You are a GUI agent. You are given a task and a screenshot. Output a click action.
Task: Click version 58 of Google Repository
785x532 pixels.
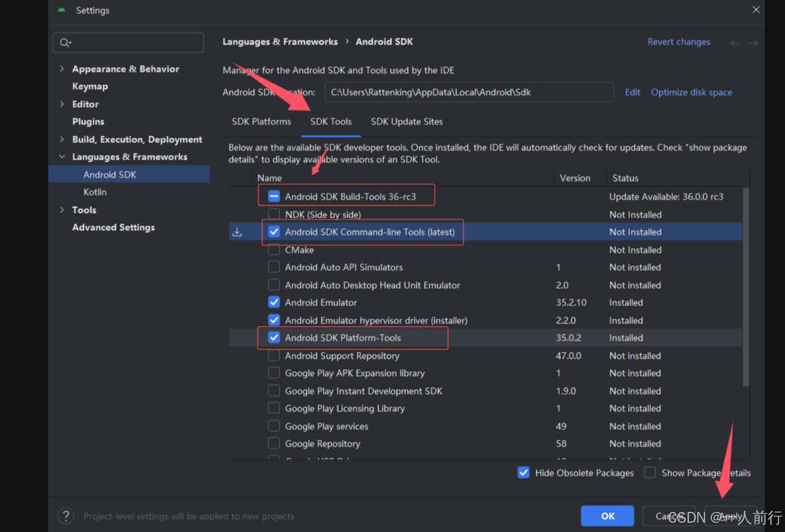coord(561,443)
